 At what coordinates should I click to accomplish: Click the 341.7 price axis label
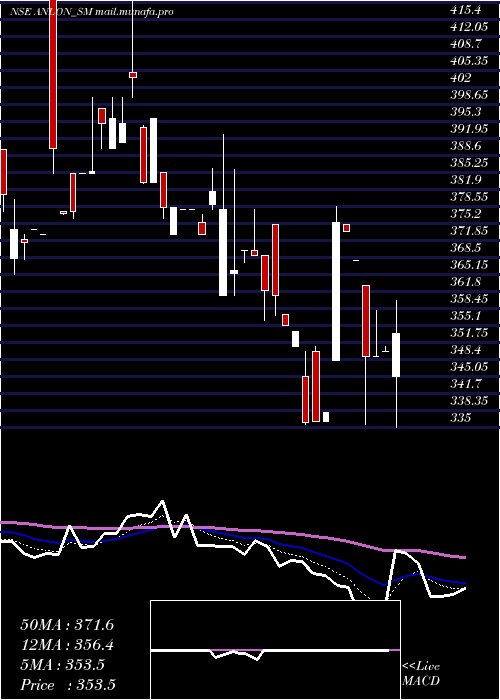point(465,383)
